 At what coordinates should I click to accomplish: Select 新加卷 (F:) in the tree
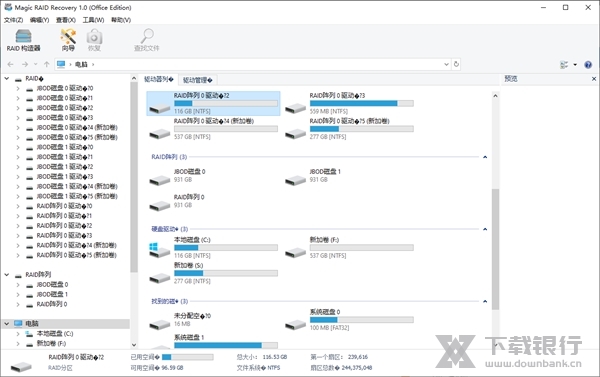coord(51,344)
